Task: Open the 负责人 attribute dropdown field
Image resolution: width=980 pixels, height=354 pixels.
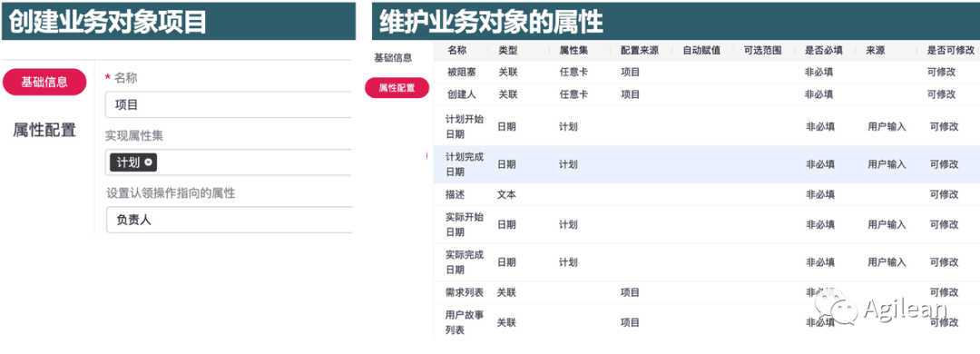Action: [229, 220]
